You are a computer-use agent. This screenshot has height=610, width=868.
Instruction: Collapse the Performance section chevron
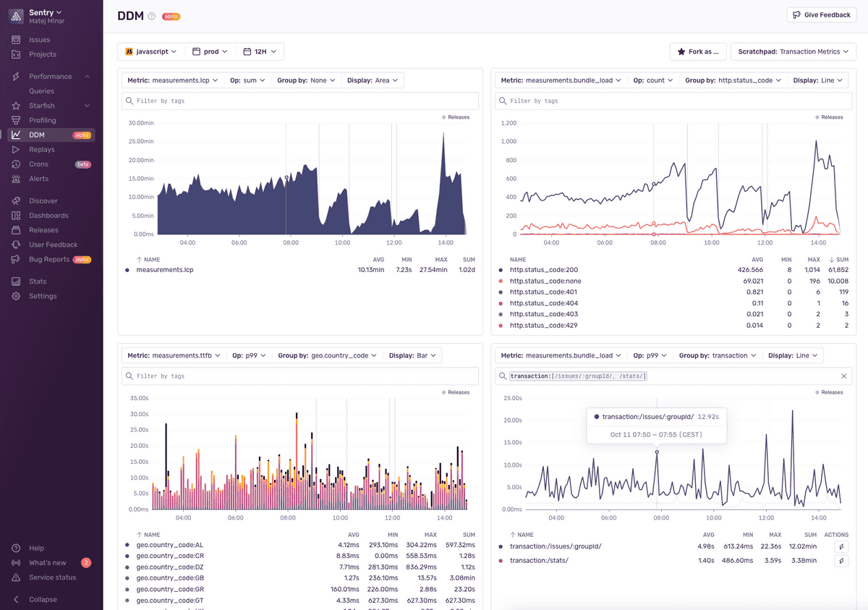click(x=87, y=77)
